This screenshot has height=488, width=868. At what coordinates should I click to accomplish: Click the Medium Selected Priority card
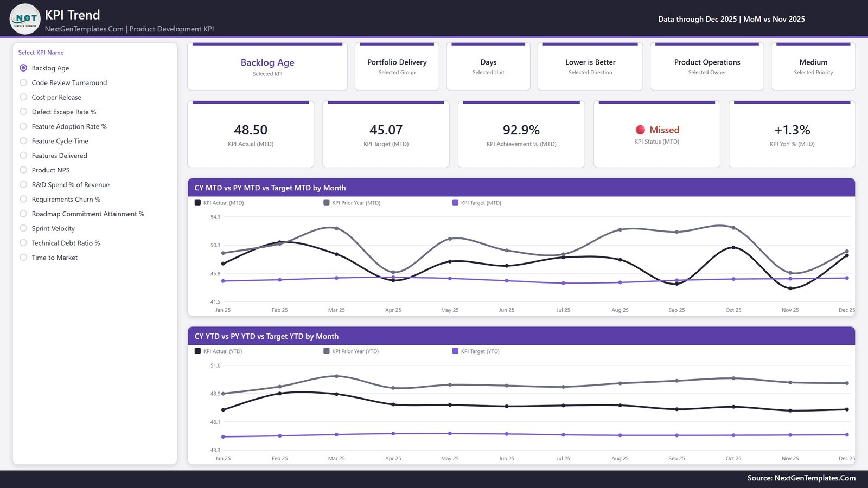pos(813,67)
